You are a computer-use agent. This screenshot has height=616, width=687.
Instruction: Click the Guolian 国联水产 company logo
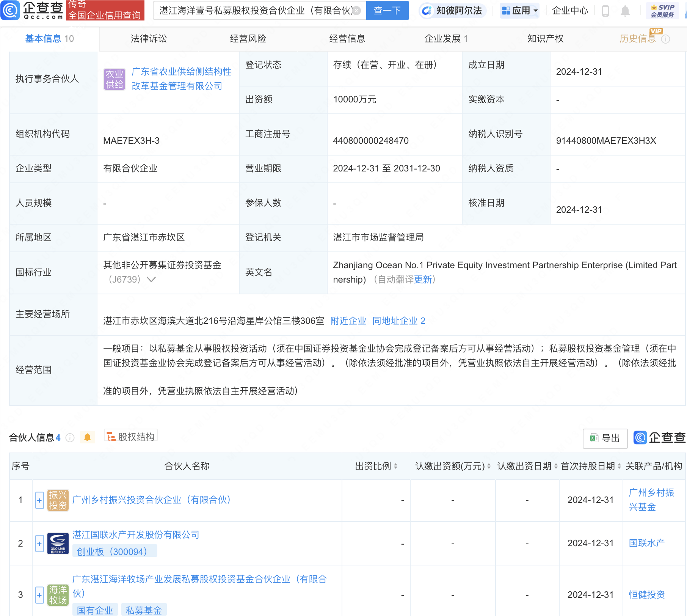58,544
